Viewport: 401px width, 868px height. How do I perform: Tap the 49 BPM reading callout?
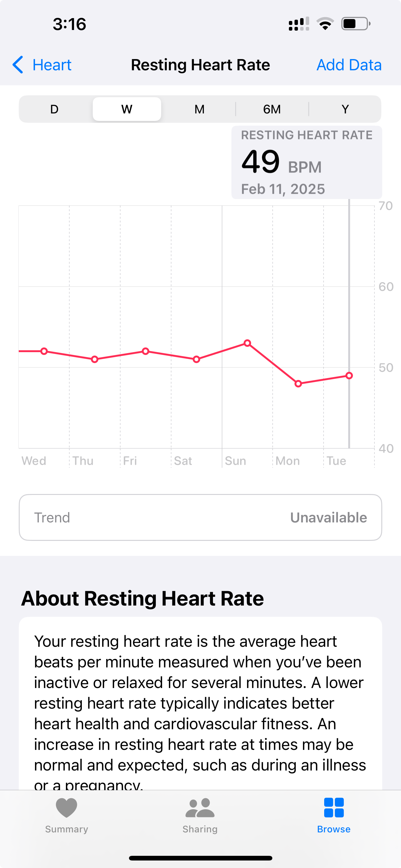point(306,162)
